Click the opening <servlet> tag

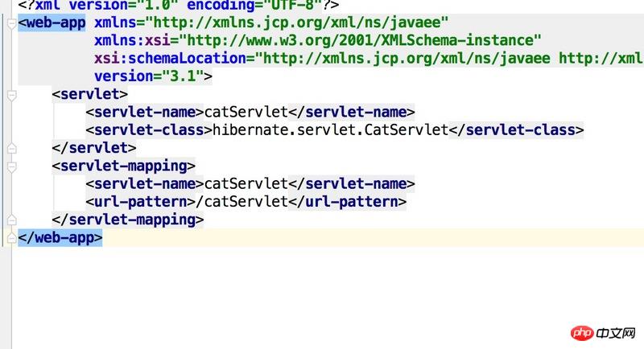pyautogui.click(x=90, y=94)
